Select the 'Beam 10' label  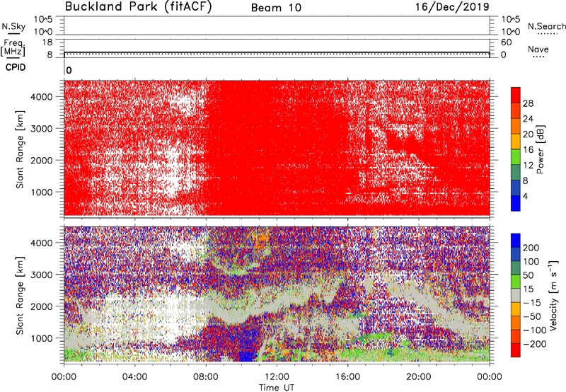[x=276, y=8]
